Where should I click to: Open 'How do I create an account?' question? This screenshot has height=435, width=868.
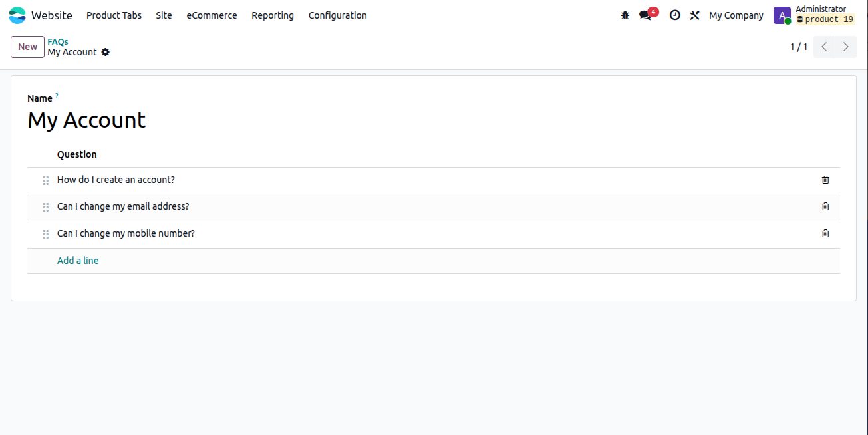pyautogui.click(x=116, y=180)
